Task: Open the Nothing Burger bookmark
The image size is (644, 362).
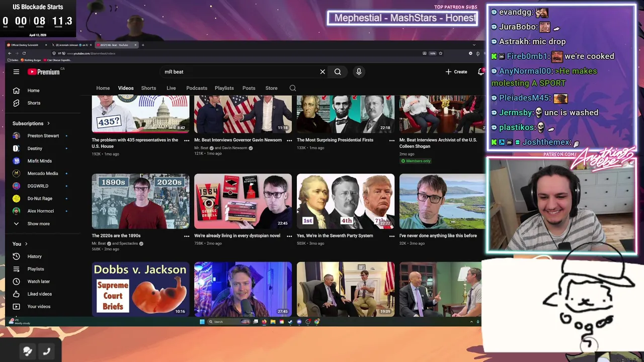Action: pos(31,60)
